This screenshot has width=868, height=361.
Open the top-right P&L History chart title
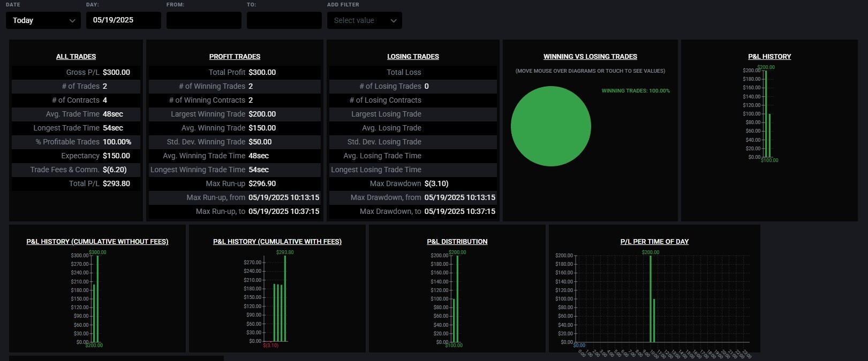(x=769, y=57)
